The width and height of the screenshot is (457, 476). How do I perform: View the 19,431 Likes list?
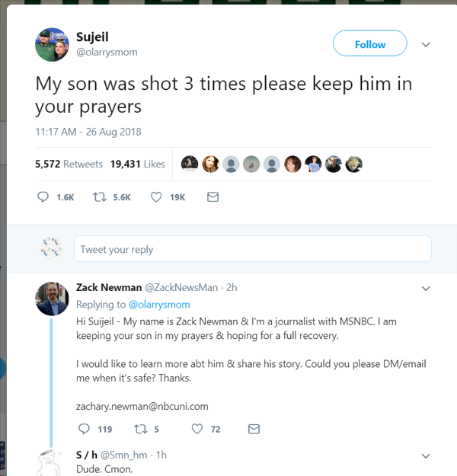(138, 164)
